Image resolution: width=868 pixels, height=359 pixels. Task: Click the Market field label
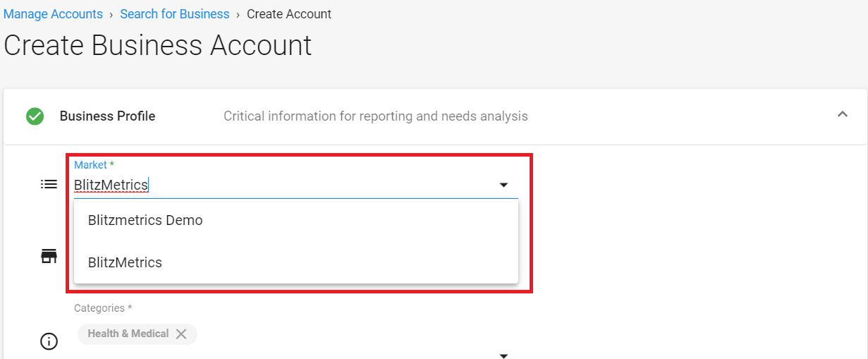point(94,164)
